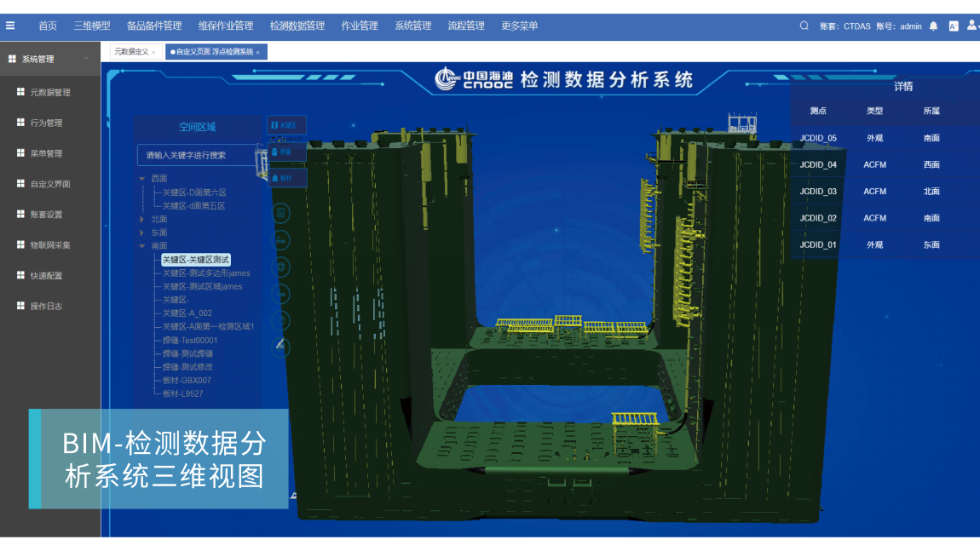Click the grid icon beside 行为管理
Viewport: 980px width, 551px height.
coord(20,123)
